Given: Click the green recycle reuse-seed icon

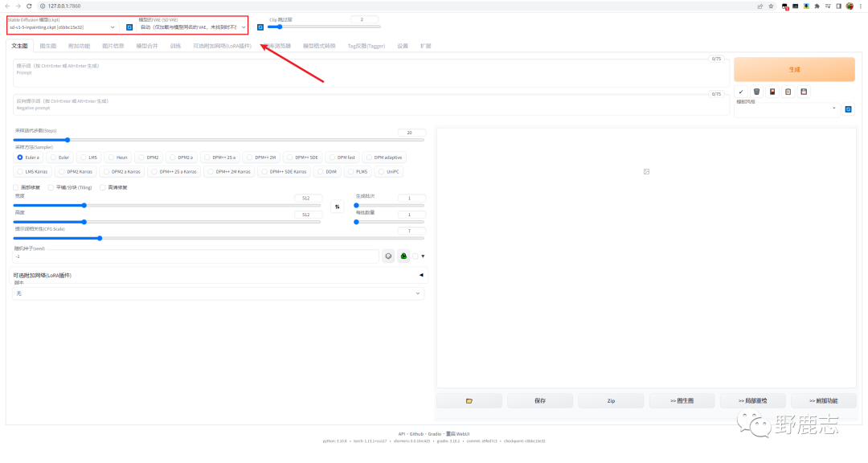Looking at the screenshot, I should coord(403,256).
